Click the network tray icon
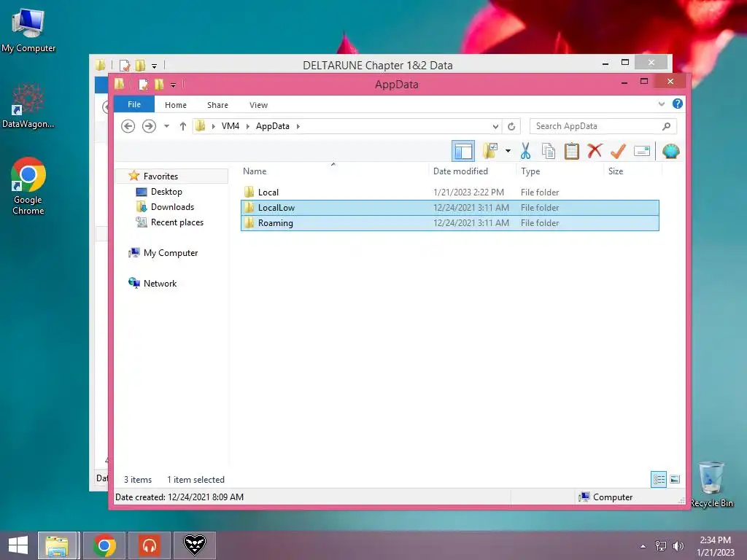747x560 pixels. pos(661,546)
